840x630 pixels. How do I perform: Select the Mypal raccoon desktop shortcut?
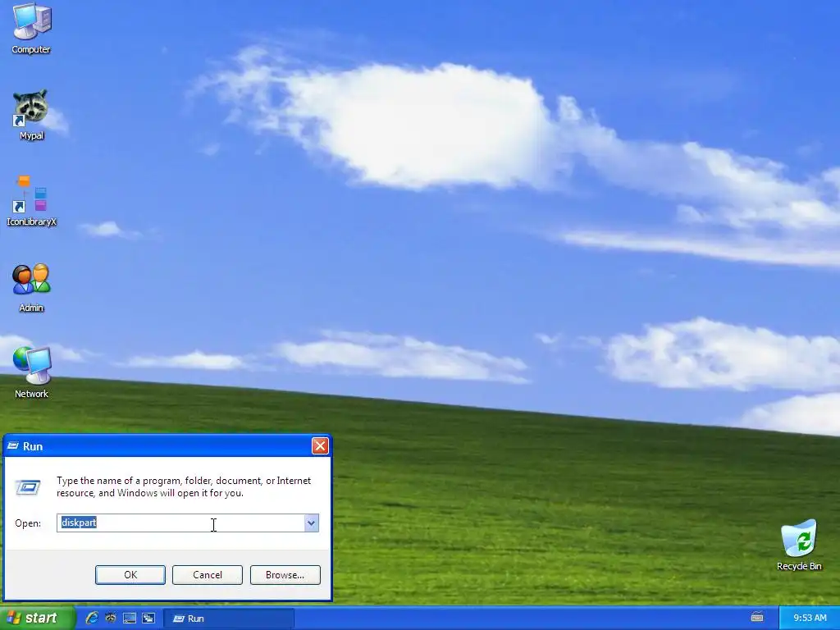click(x=31, y=115)
